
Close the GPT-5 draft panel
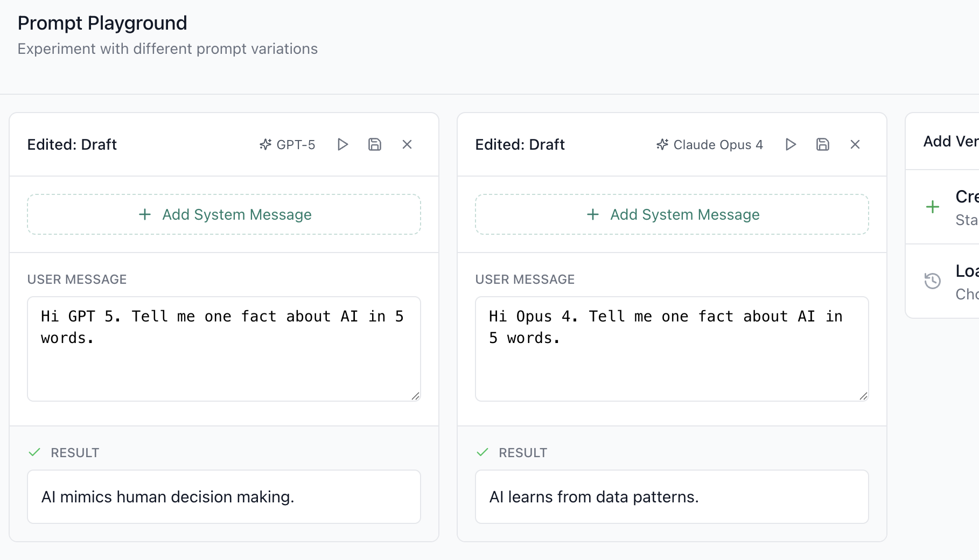(x=407, y=144)
